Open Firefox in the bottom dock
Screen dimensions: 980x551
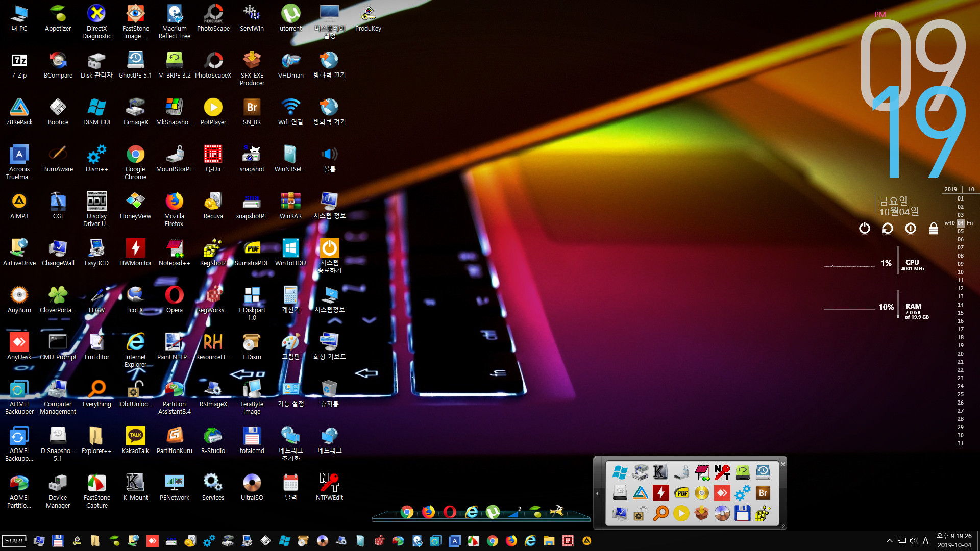click(x=428, y=512)
